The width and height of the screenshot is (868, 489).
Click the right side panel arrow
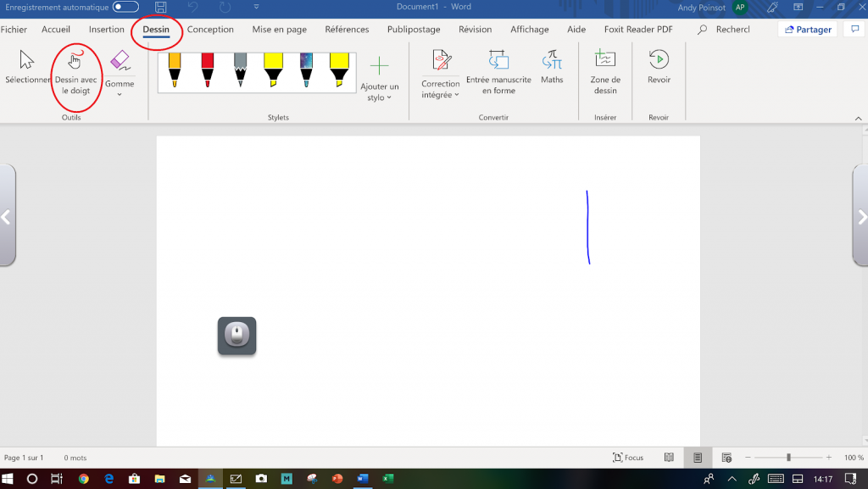tap(861, 216)
